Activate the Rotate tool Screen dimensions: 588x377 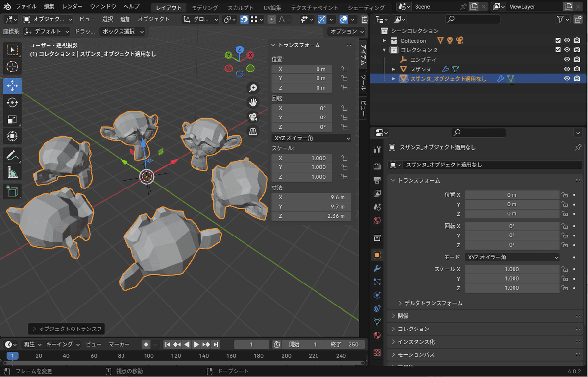point(12,102)
